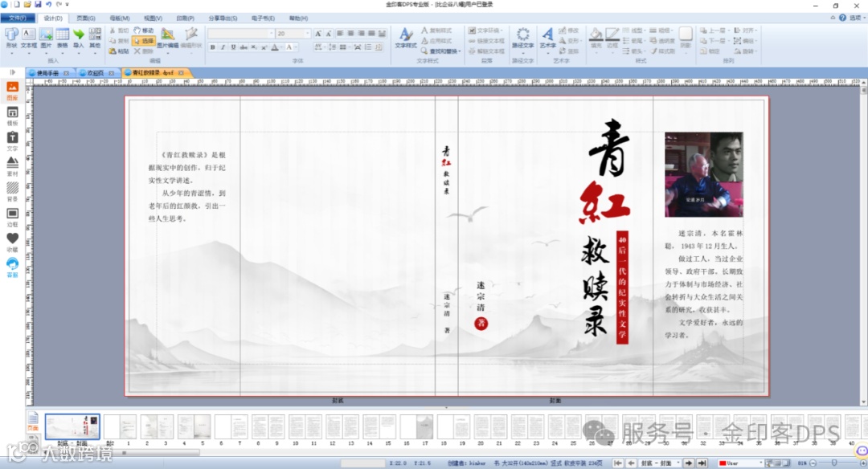Toggle subscript formatting
This screenshot has width=868, height=469.
253,47
